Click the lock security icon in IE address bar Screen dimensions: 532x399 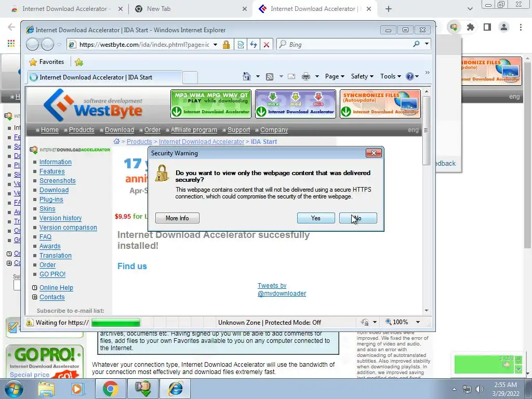click(226, 45)
